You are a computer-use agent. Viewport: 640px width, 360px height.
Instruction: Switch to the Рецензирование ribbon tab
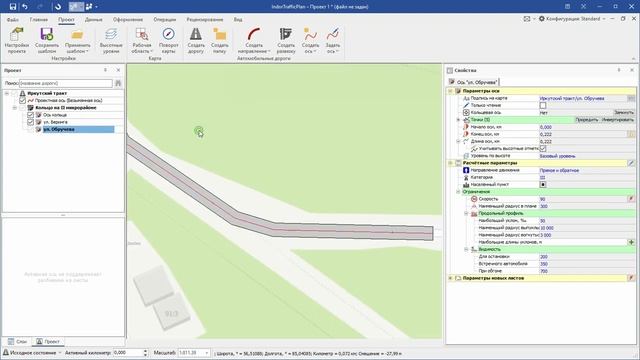coord(205,20)
